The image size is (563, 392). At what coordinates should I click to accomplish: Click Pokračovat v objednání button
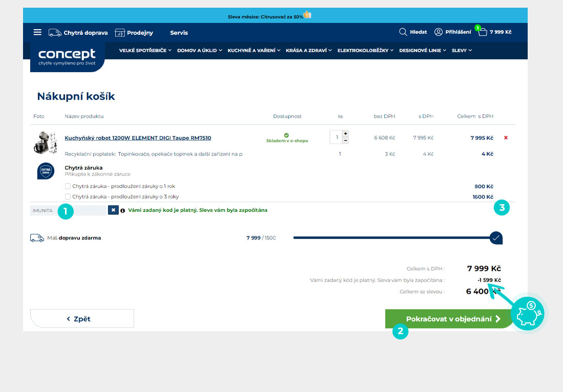pos(449,319)
